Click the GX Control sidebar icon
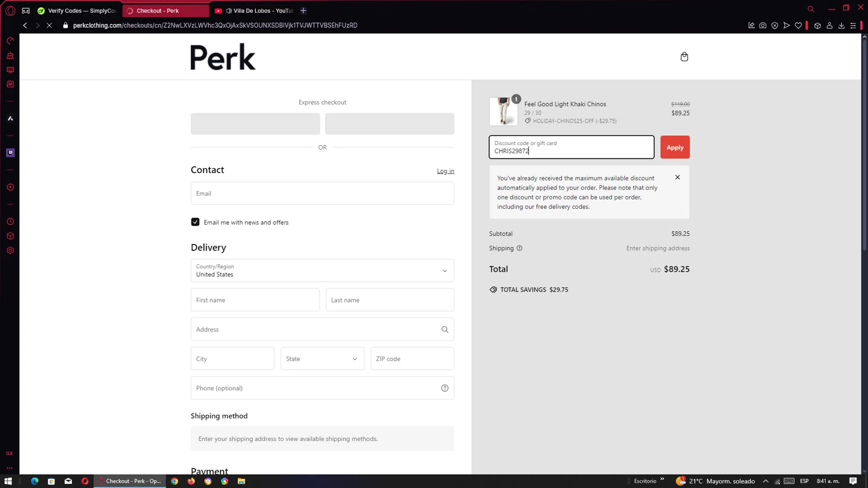 pos(10,41)
